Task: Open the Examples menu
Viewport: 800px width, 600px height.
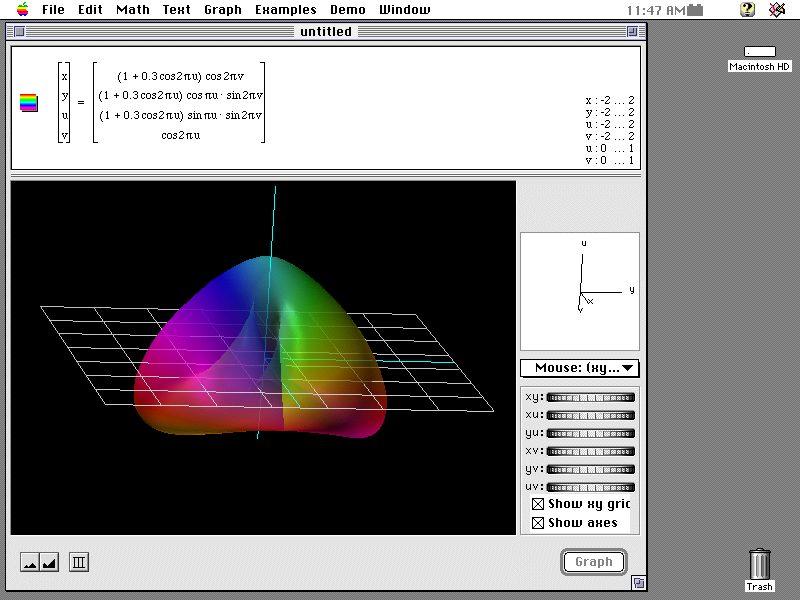Action: [x=286, y=9]
